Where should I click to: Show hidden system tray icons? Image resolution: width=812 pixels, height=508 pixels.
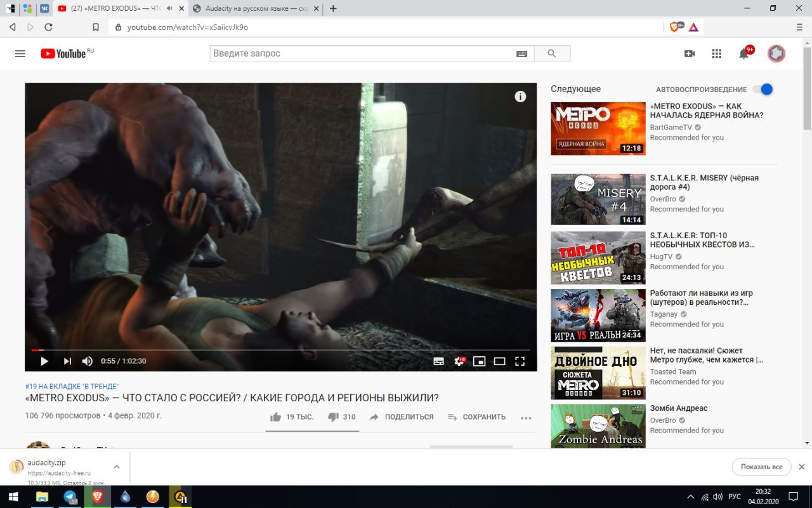click(x=691, y=497)
